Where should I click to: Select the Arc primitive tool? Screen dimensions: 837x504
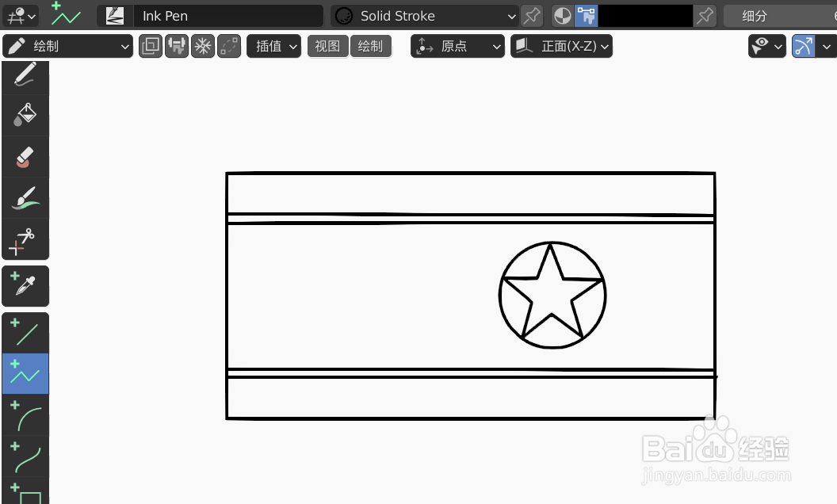point(25,414)
